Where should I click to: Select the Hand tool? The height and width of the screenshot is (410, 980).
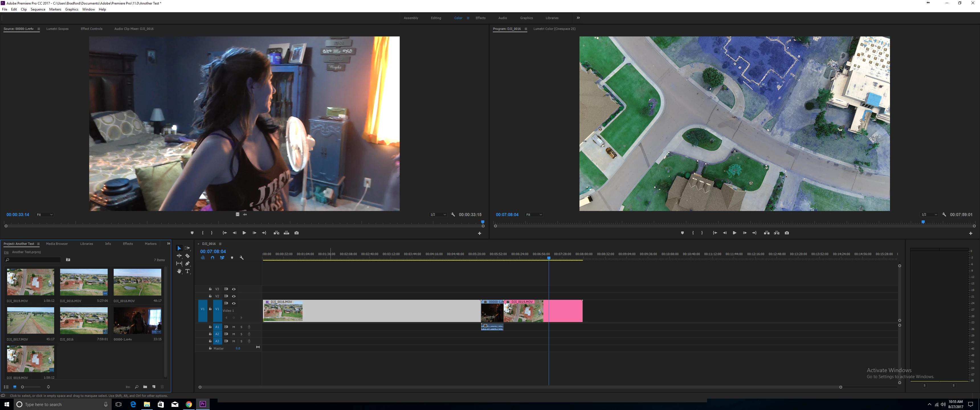point(179,271)
